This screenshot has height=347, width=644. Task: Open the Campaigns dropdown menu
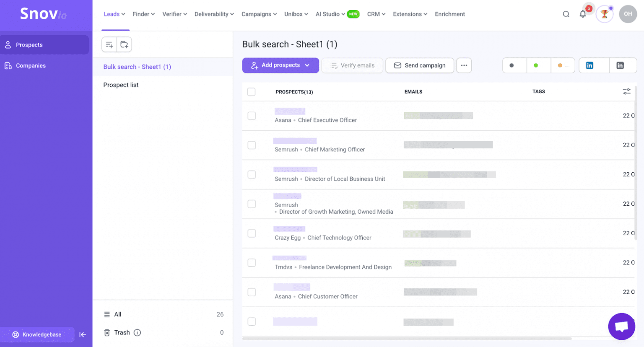click(259, 14)
